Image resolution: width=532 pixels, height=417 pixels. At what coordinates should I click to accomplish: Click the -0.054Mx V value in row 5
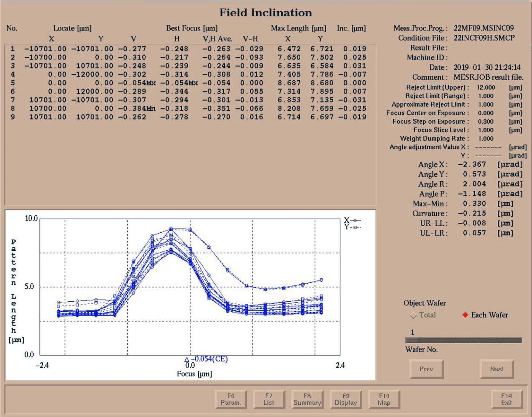pos(137,83)
